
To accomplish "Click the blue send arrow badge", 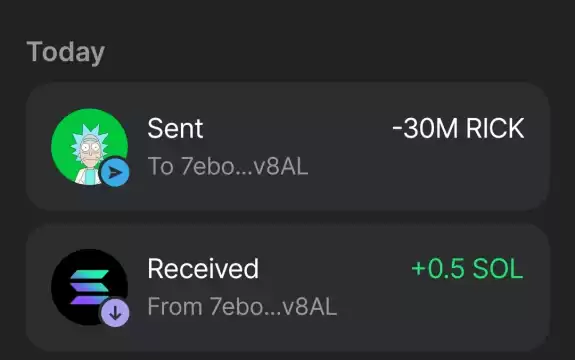I will 115,172.
